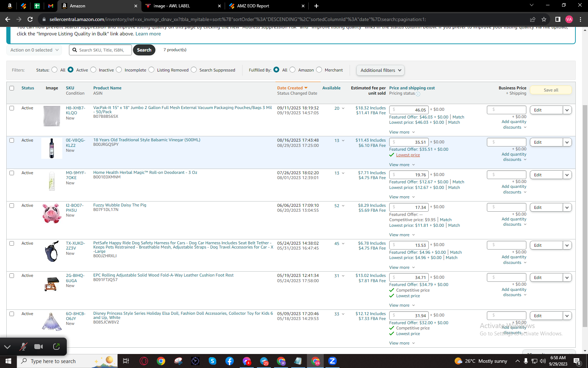Open the pinned green spreadsheet tab
Viewport: 588px width, 368px height.
point(37,6)
